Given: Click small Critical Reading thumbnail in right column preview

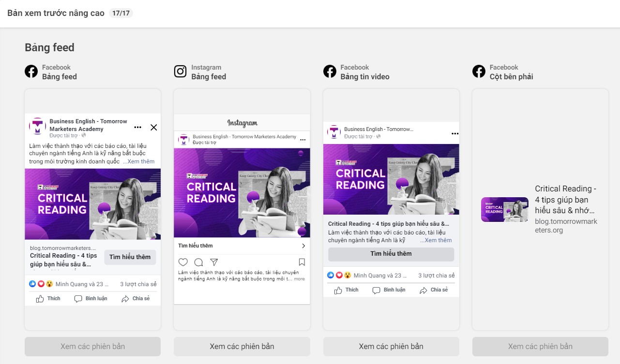Looking at the screenshot, I should (x=505, y=210).
